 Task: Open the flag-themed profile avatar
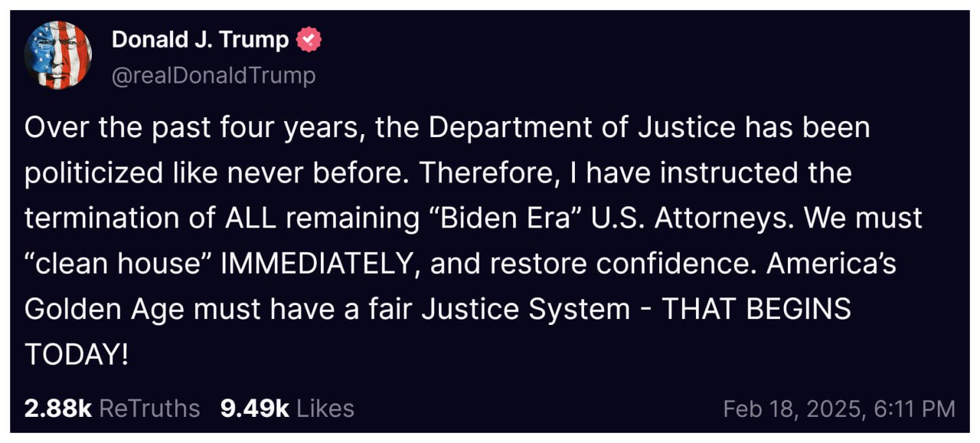(58, 55)
